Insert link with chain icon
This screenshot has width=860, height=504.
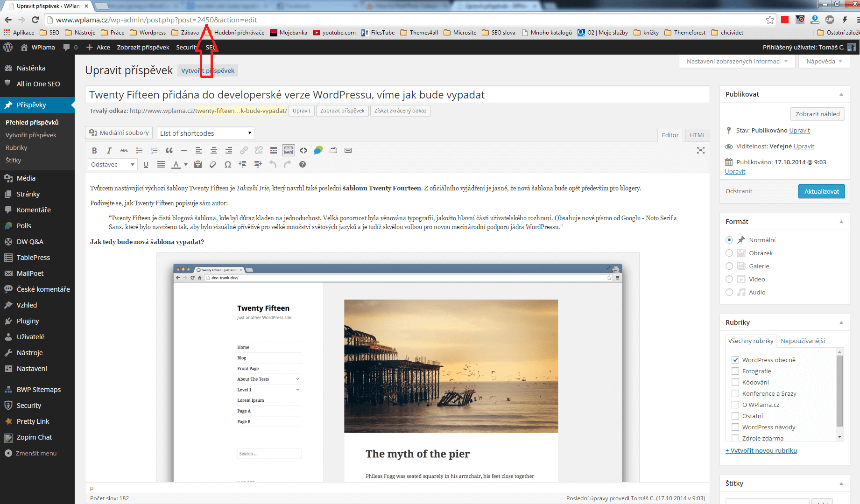tap(244, 150)
